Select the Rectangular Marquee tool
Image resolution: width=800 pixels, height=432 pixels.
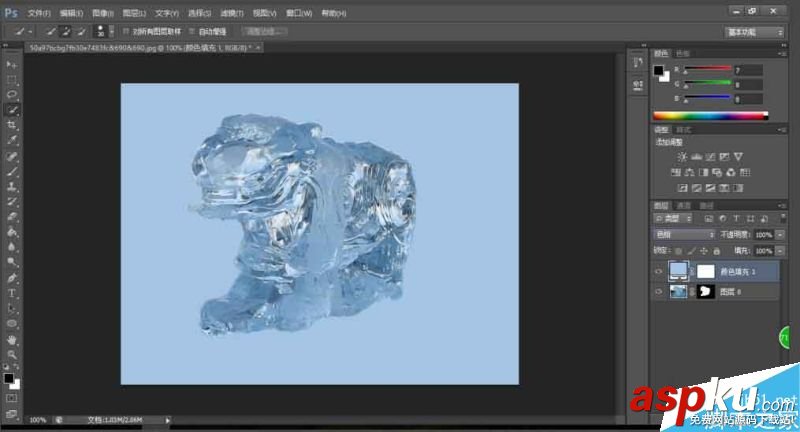12,80
